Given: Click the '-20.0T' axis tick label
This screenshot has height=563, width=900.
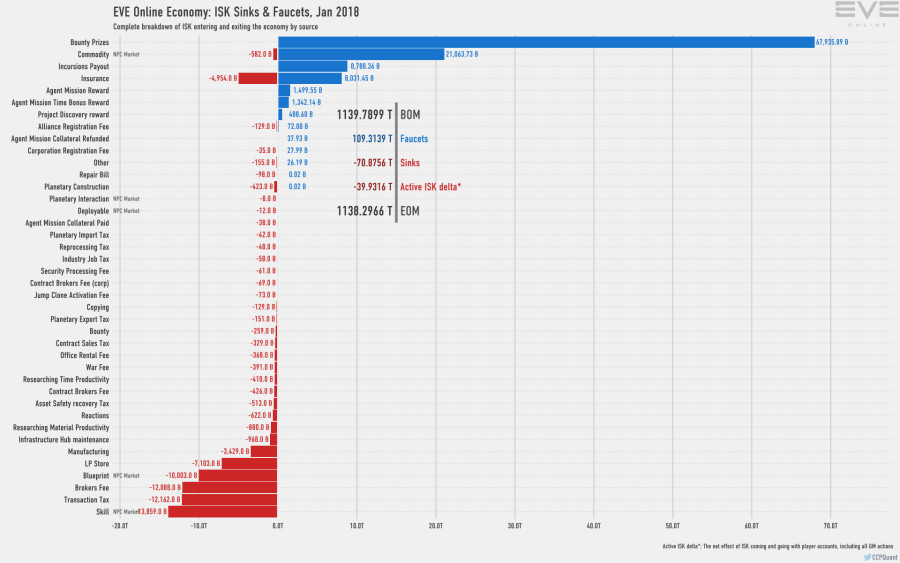Looking at the screenshot, I should 120,526.
